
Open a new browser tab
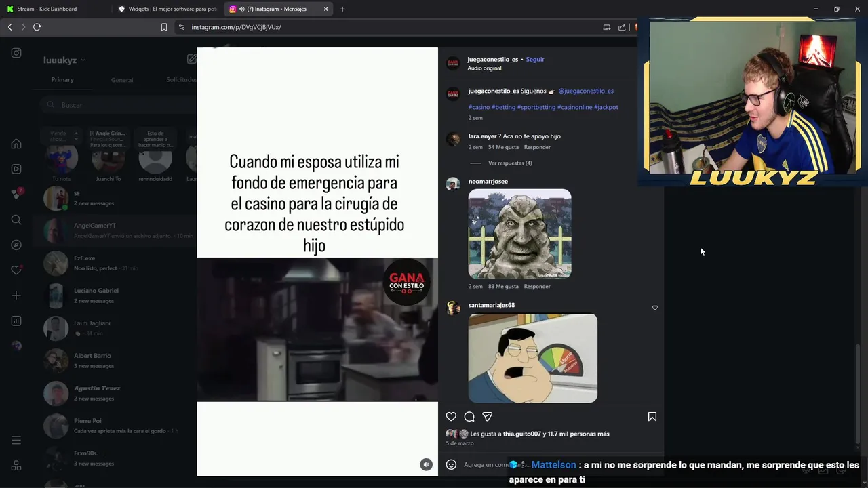[342, 9]
